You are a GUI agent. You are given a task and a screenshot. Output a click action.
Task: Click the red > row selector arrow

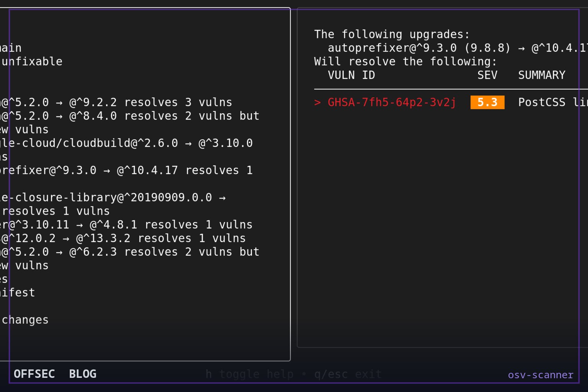(317, 102)
